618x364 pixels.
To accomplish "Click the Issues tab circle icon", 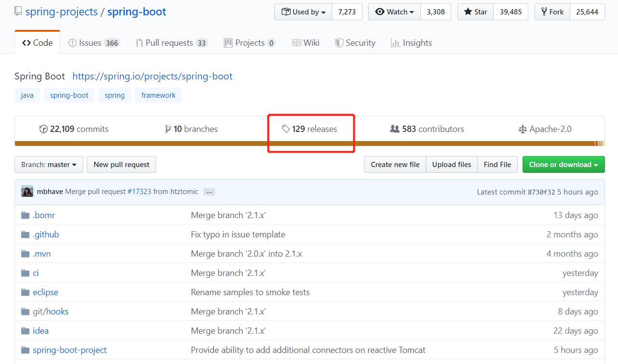I will pos(72,43).
